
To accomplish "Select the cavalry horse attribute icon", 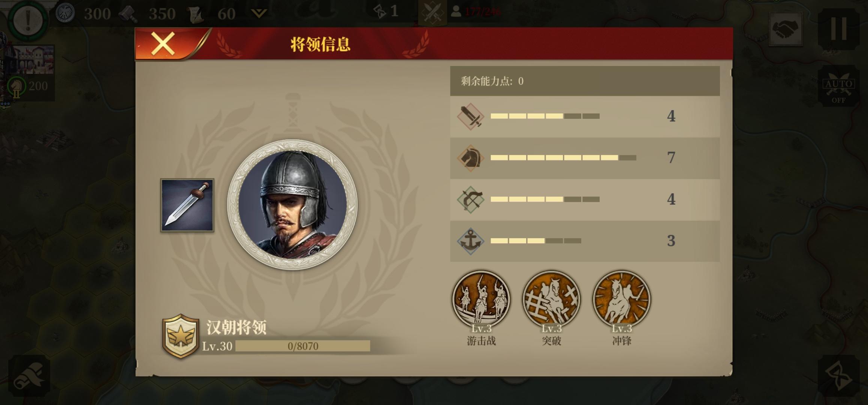I will point(470,158).
